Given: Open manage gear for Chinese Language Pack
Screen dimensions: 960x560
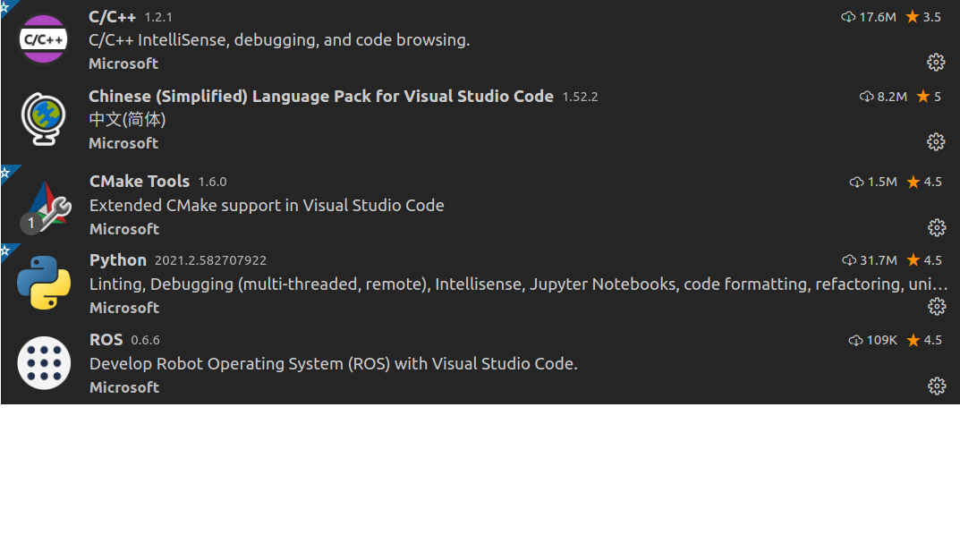Looking at the screenshot, I should (936, 141).
